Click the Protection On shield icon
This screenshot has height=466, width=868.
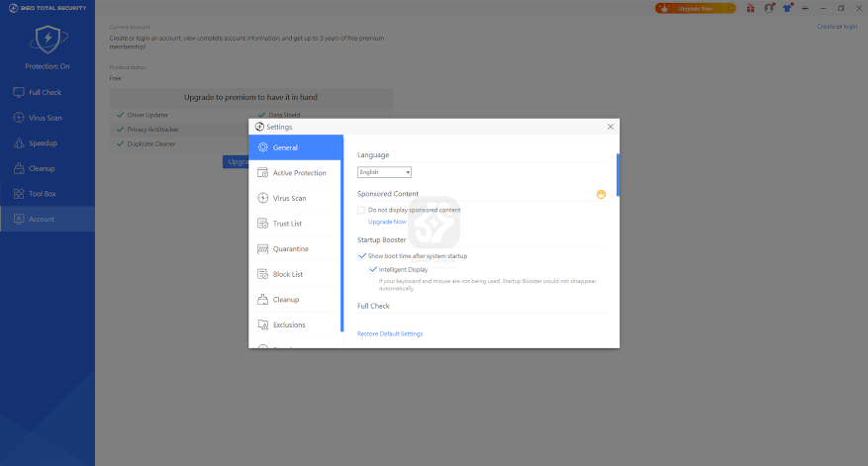pos(48,40)
